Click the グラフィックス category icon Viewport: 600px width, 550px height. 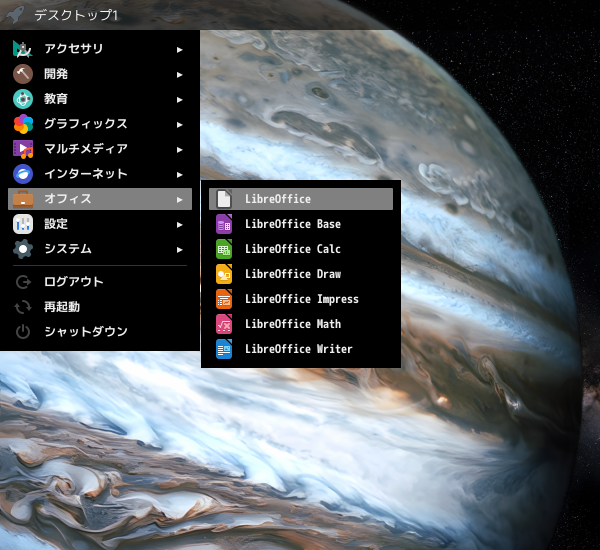point(23,124)
